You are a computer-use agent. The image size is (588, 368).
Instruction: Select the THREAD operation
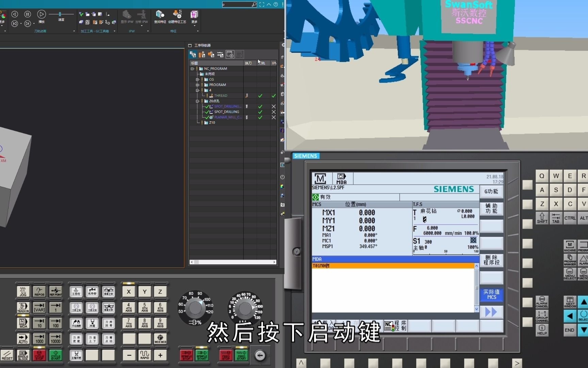point(220,96)
